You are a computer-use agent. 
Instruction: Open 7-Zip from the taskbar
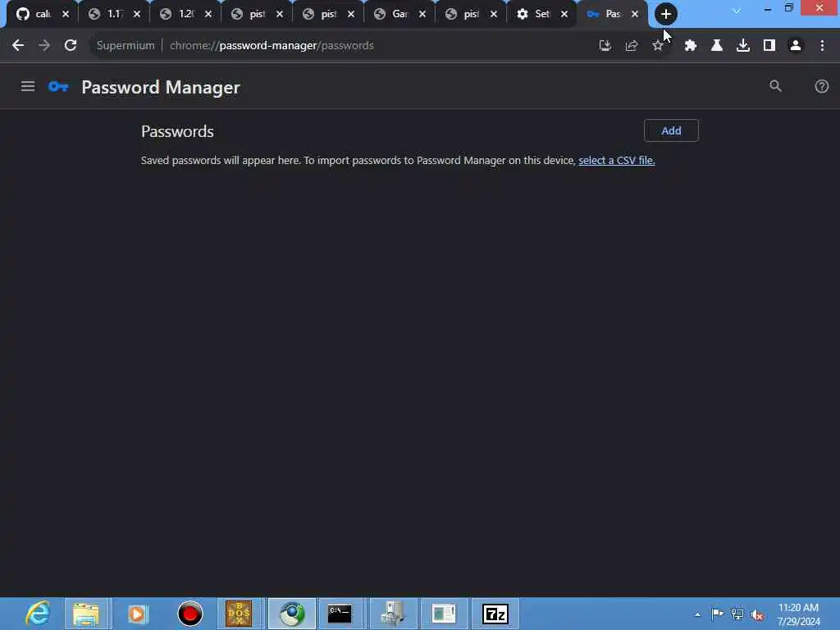495,614
